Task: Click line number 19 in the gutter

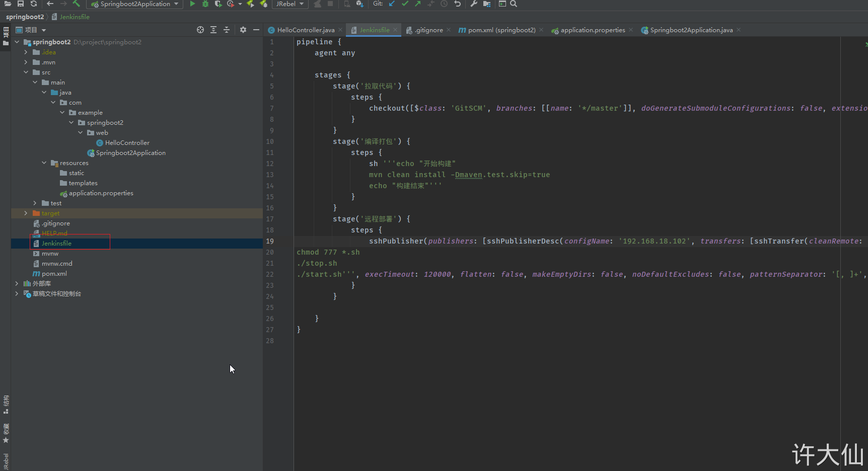Action: point(270,241)
